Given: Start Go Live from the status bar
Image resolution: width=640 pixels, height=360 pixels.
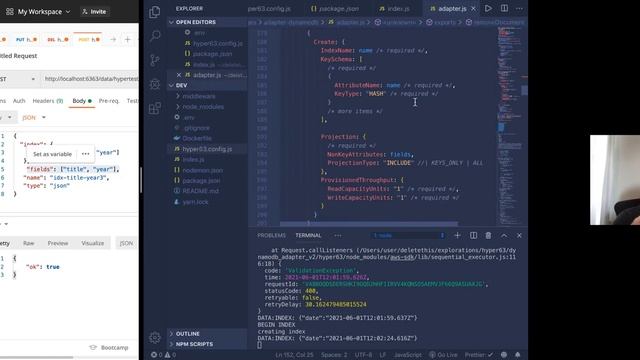Looking at the screenshot, I should click(x=443, y=355).
